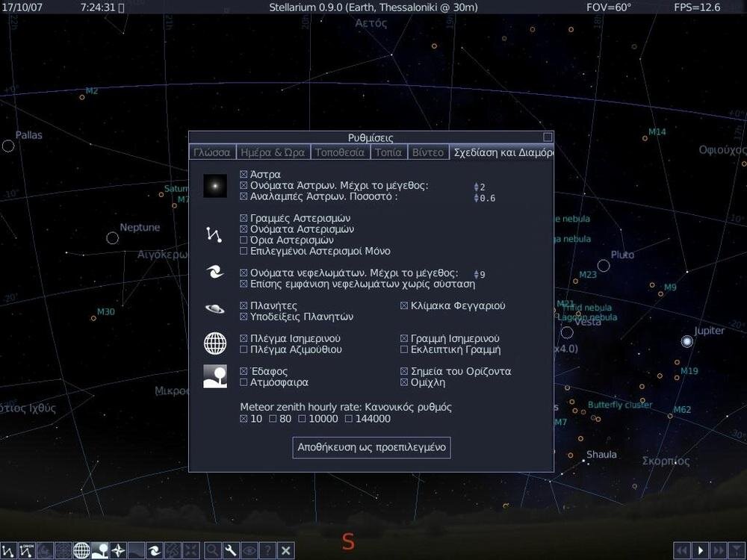Toggle the atmosphere toolbar icon
The width and height of the screenshot is (747, 560).
point(137,550)
